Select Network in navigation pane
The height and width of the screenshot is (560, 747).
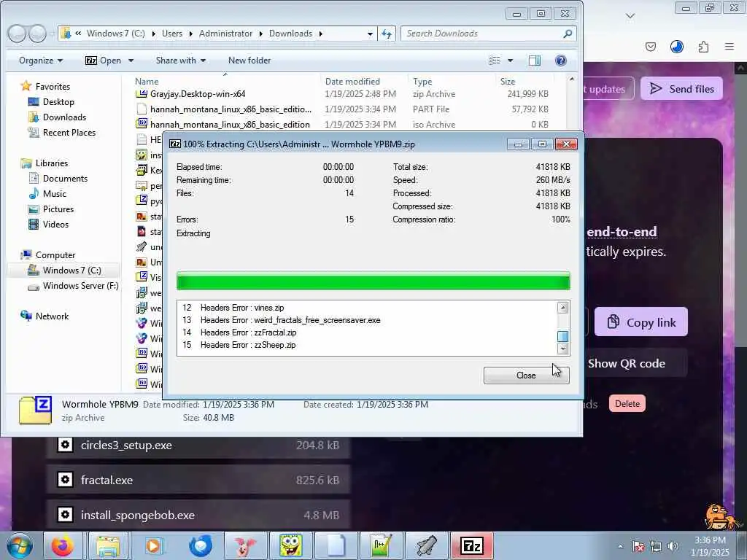[x=52, y=316]
